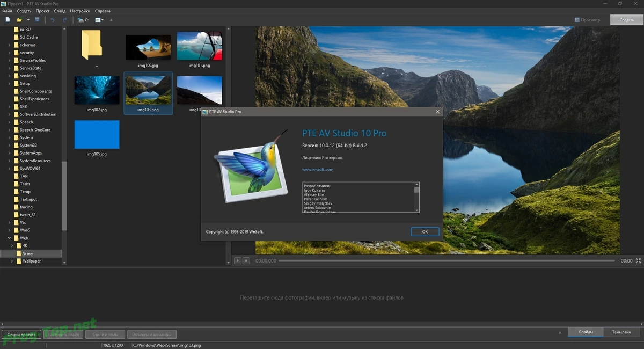Click the Open project folder icon
The image size is (644, 349).
[19, 20]
